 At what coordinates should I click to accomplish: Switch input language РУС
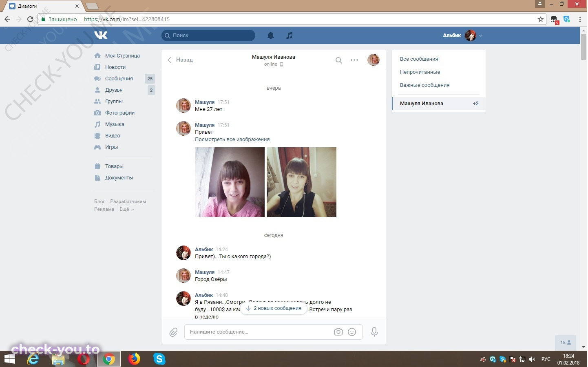pyautogui.click(x=546, y=359)
